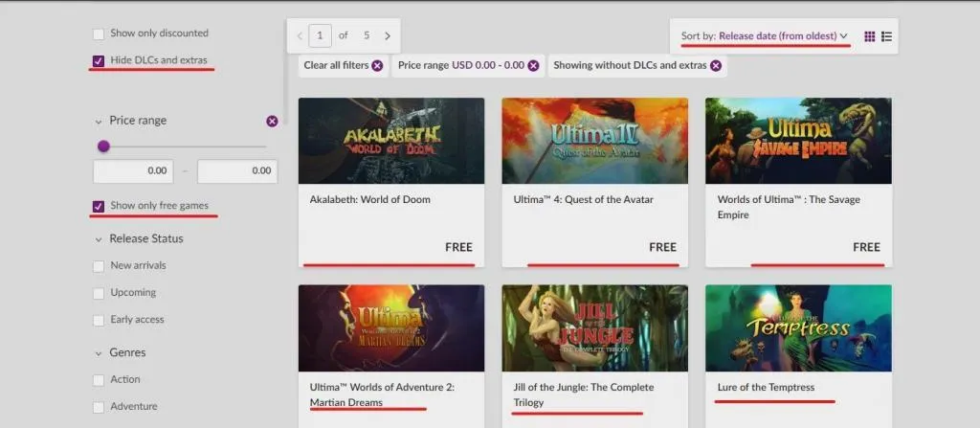Click title 'Worlds of Ultima™ : The Savage Empire'
The width and height of the screenshot is (980, 428).
pyautogui.click(x=789, y=207)
